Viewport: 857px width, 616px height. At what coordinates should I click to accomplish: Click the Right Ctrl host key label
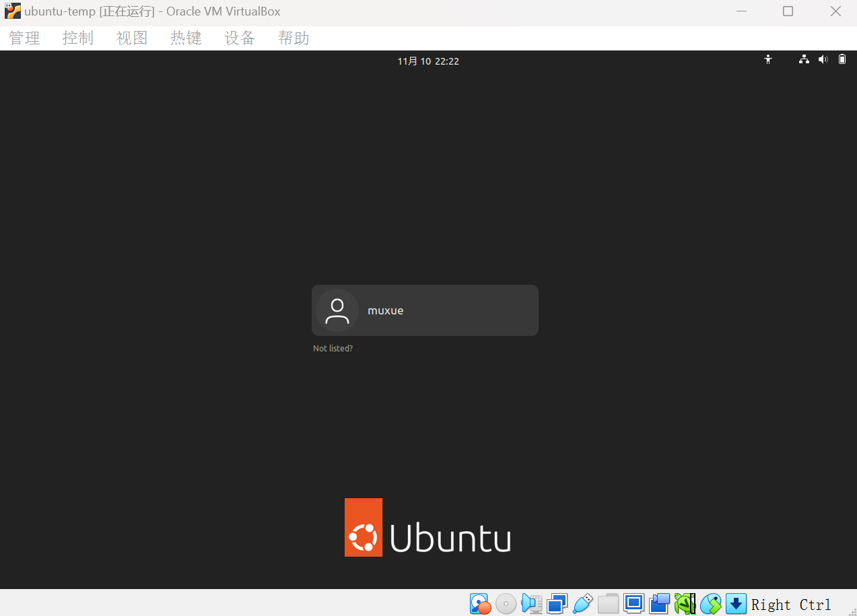point(791,605)
